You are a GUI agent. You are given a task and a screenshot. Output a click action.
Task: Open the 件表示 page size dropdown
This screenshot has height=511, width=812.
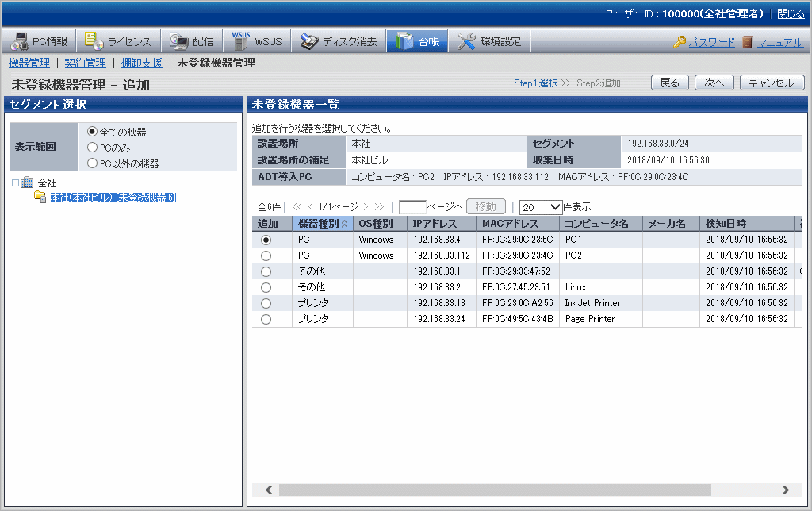tap(541, 206)
